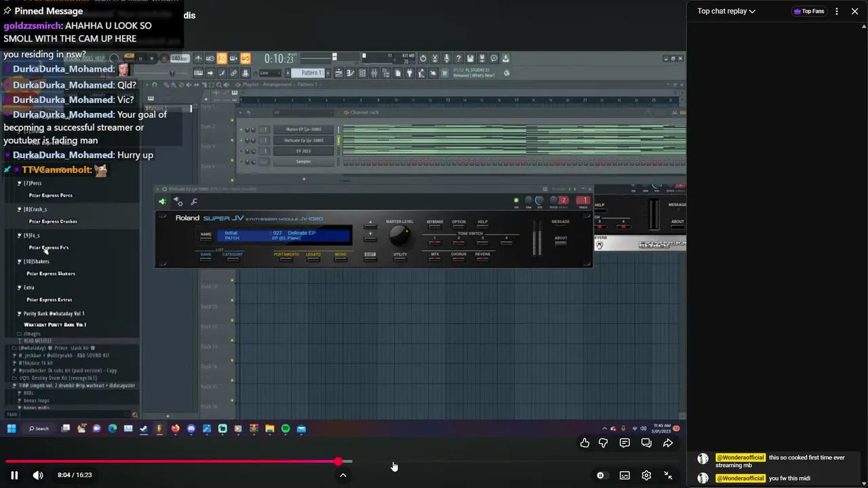Expand the Extra browser folder

tap(28, 287)
